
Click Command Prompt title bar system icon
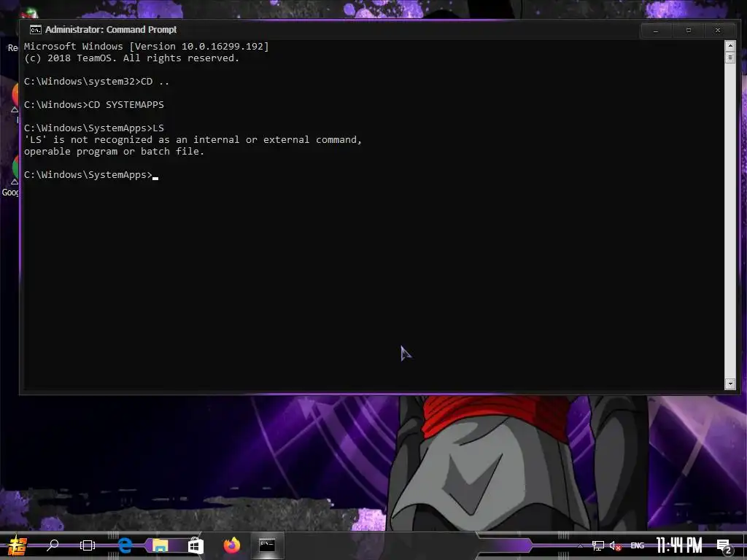point(35,30)
